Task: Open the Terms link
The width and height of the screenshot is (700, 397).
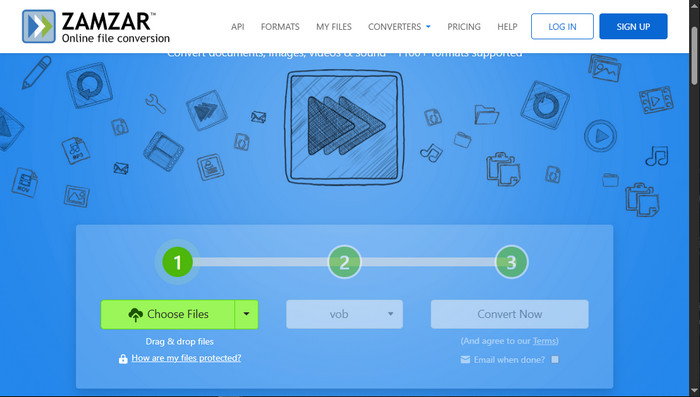Action: coord(545,341)
